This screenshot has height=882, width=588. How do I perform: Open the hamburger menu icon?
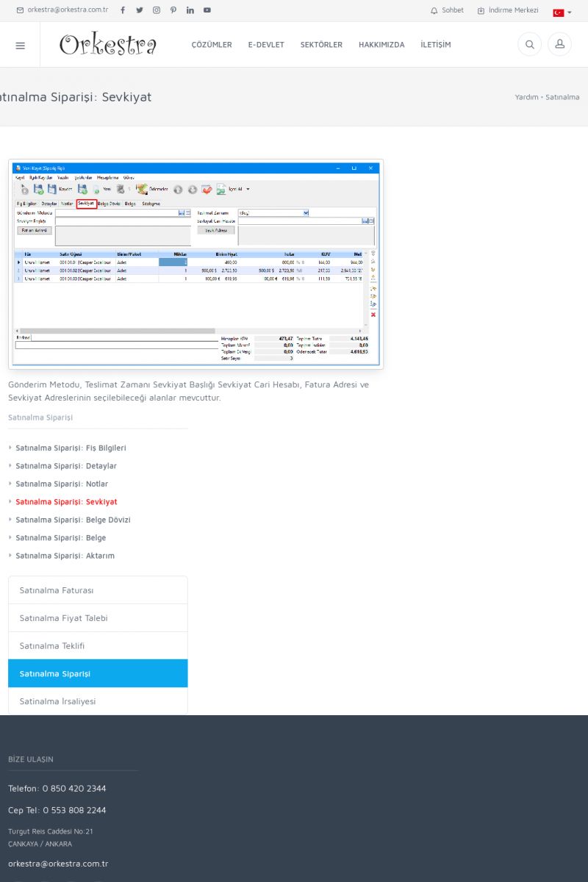coord(20,45)
